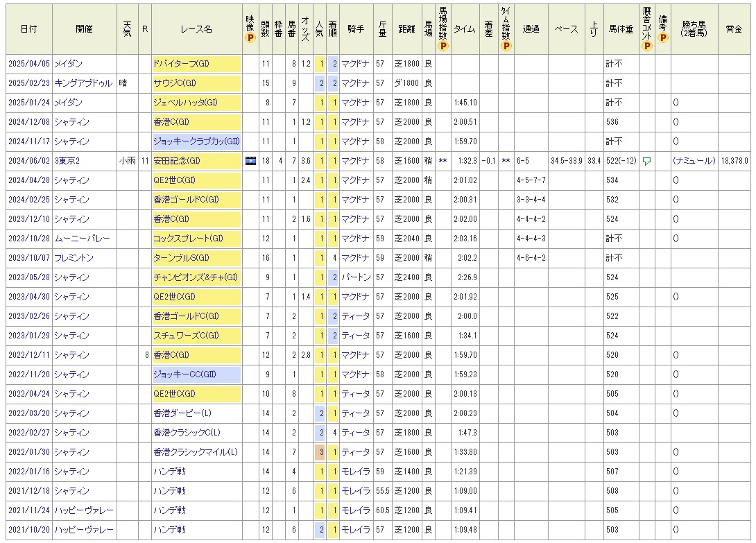Open jockey バートン profile link
Screen dimensions: 756x543
pyautogui.click(x=355, y=277)
